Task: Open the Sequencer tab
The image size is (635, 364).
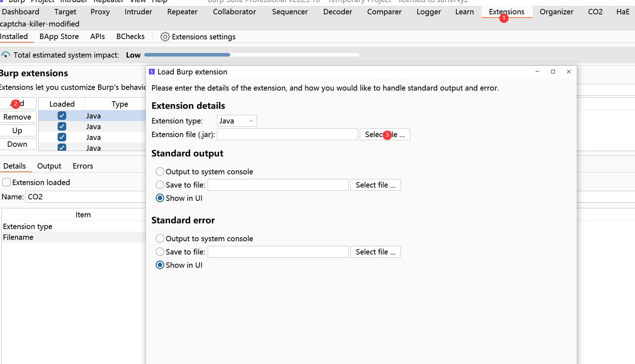Action: (x=290, y=12)
